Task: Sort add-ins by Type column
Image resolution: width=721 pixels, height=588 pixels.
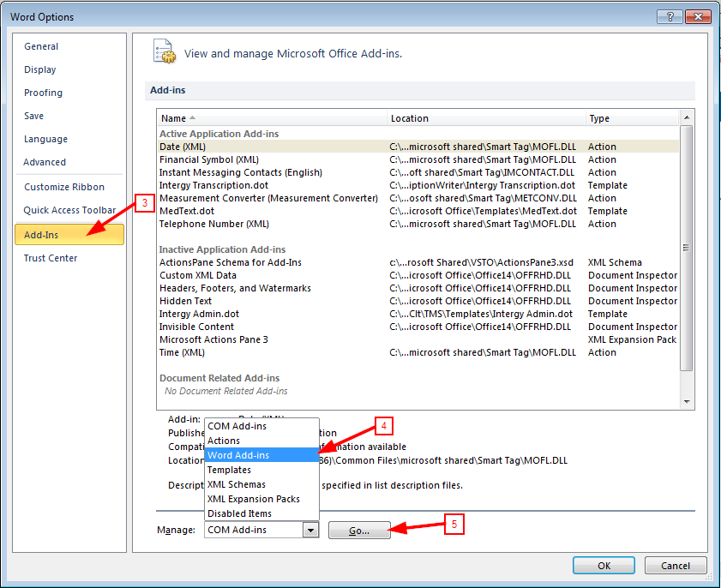Action: pos(632,118)
